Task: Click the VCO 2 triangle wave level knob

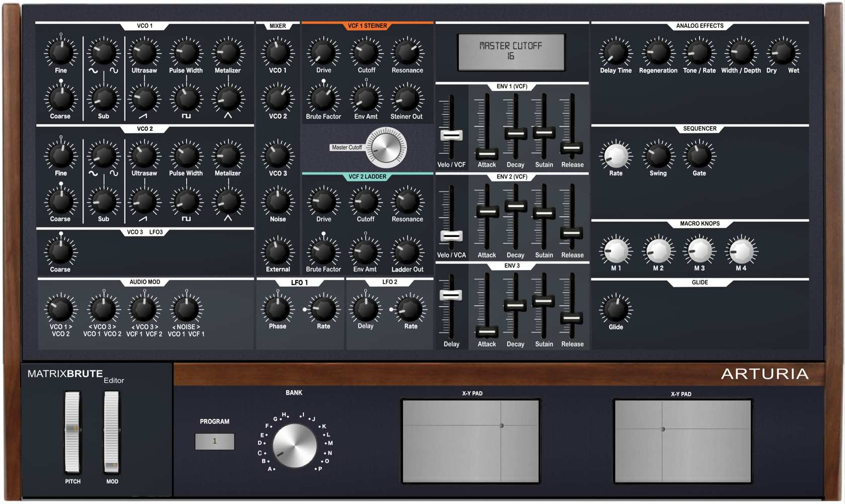Action: tap(228, 201)
